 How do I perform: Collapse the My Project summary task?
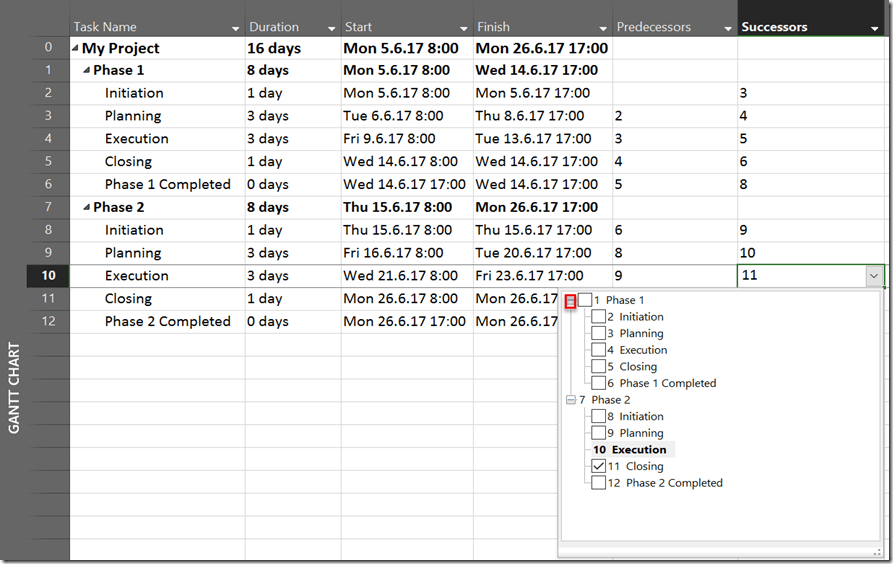[76, 48]
